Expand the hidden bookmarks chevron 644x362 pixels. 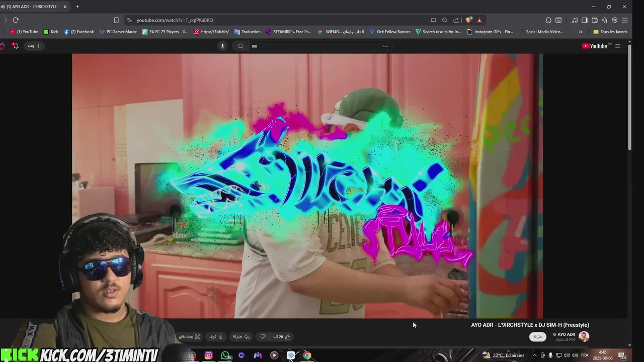coord(581,32)
